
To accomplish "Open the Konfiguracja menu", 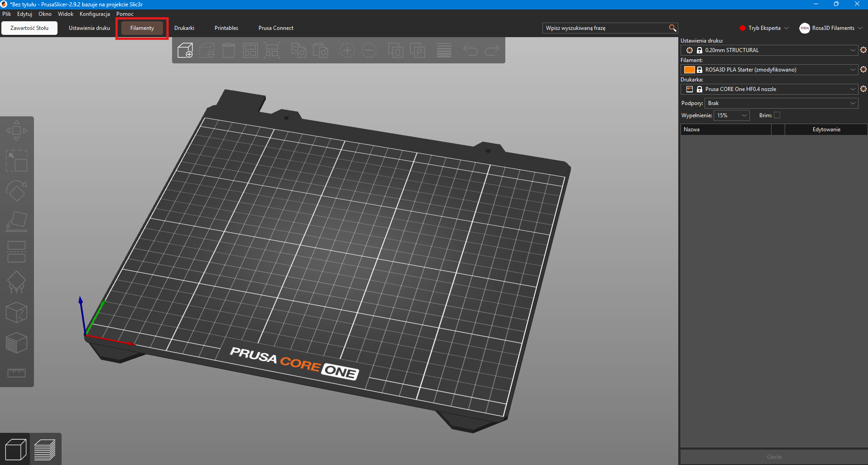I will coord(95,14).
